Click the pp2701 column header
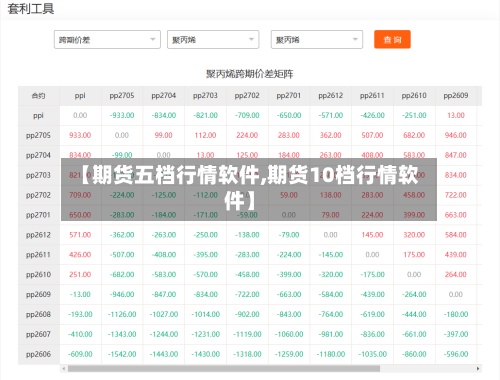The width and height of the screenshot is (500, 380). [x=289, y=96]
